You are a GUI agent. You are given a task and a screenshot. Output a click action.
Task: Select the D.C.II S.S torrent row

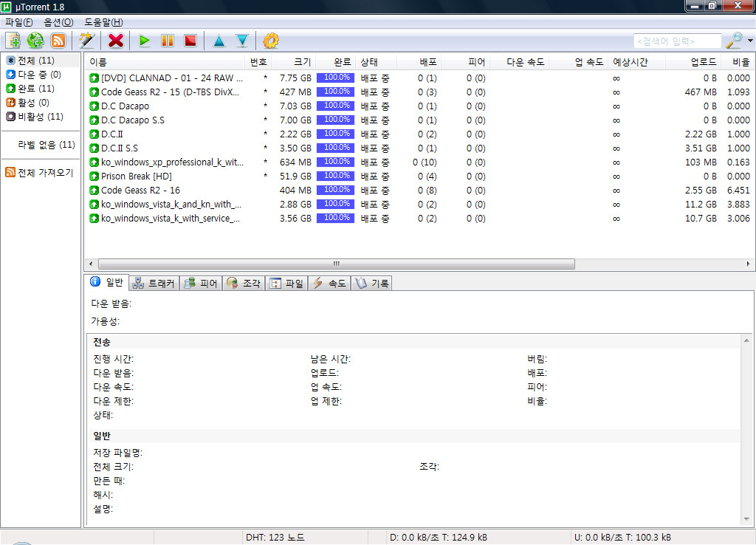(x=419, y=148)
